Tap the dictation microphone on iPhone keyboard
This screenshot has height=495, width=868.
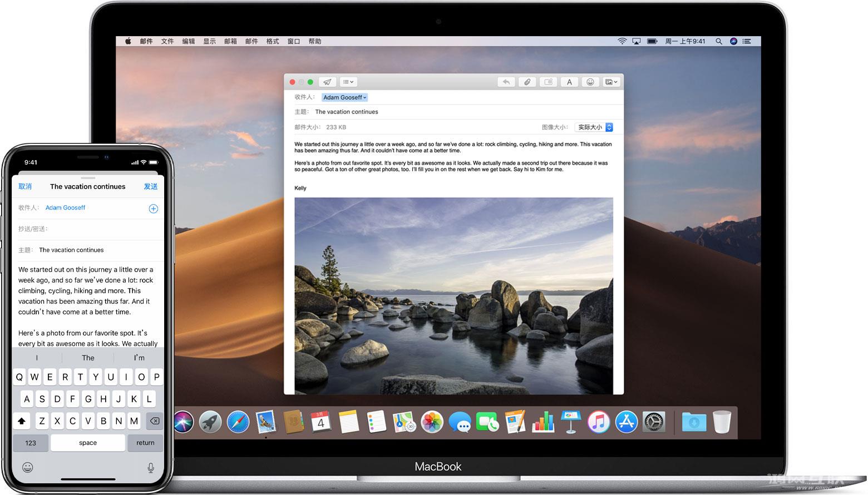click(x=151, y=467)
